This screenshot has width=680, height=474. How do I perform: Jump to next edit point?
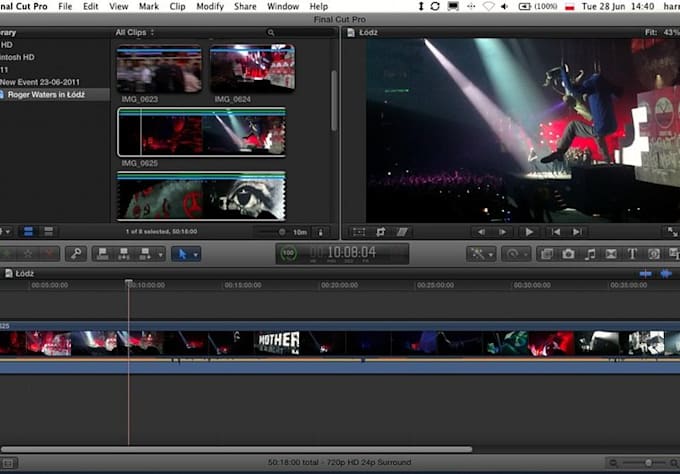[577, 232]
